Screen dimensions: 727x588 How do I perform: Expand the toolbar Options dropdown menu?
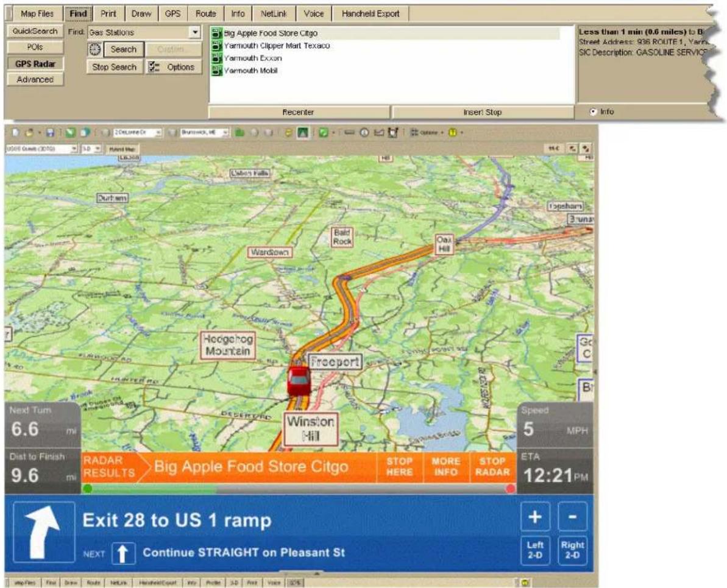[x=427, y=133]
